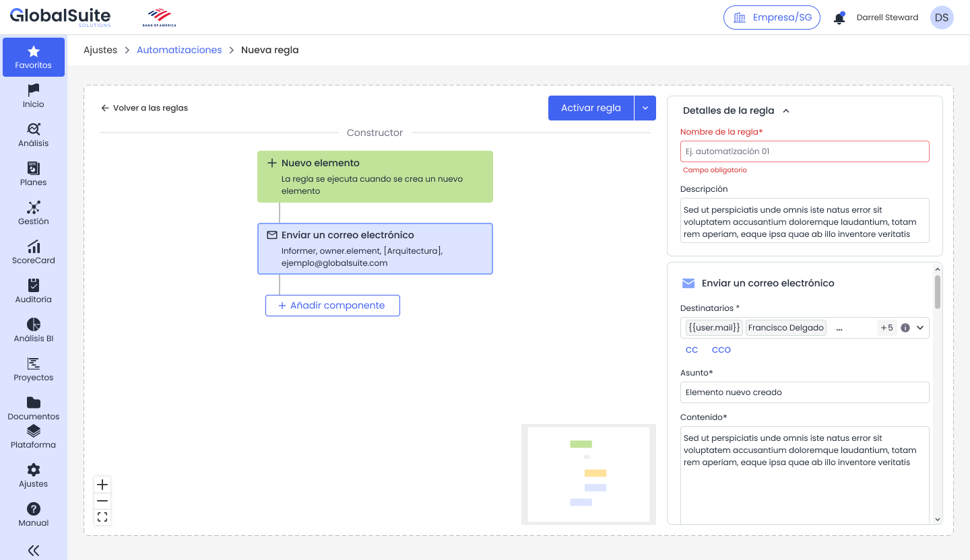Go back with Volver a las reglas
Viewport: 970px width, 560px height.
tap(144, 108)
